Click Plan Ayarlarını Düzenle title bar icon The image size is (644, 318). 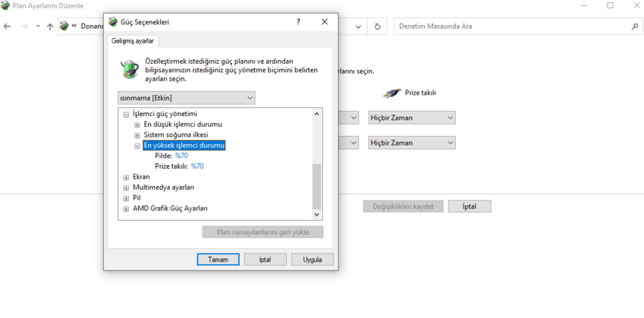(x=5, y=5)
